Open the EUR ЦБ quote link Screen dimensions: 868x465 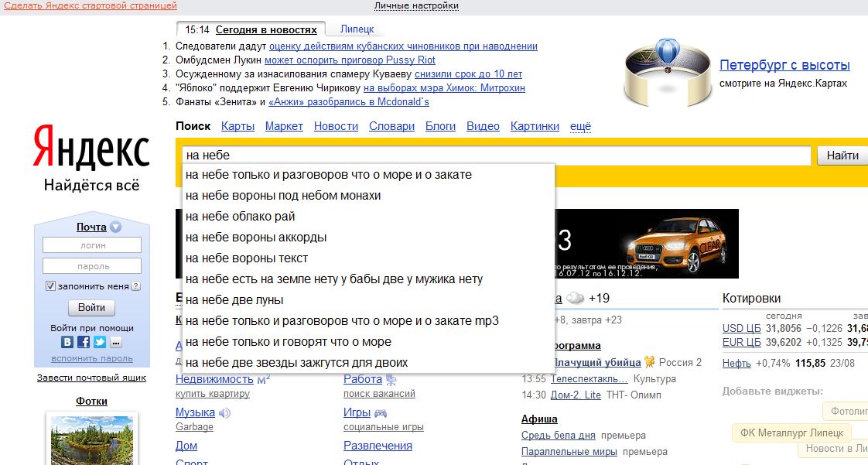pos(742,342)
